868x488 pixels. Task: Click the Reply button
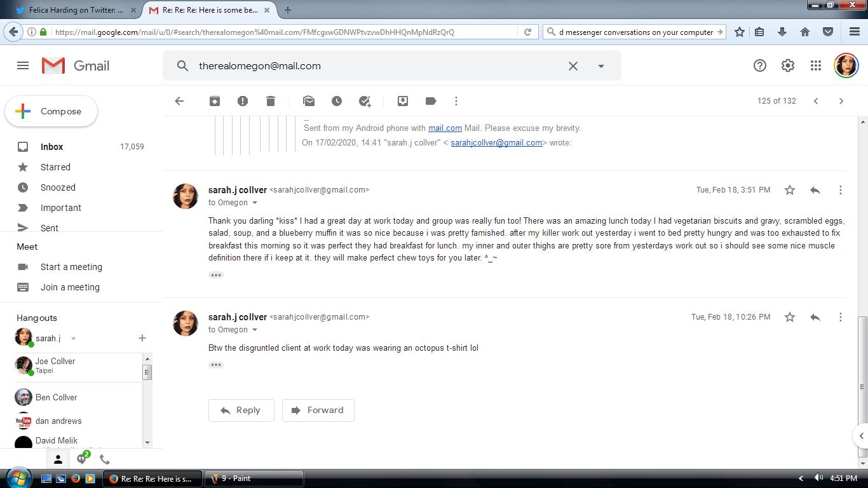(x=241, y=410)
